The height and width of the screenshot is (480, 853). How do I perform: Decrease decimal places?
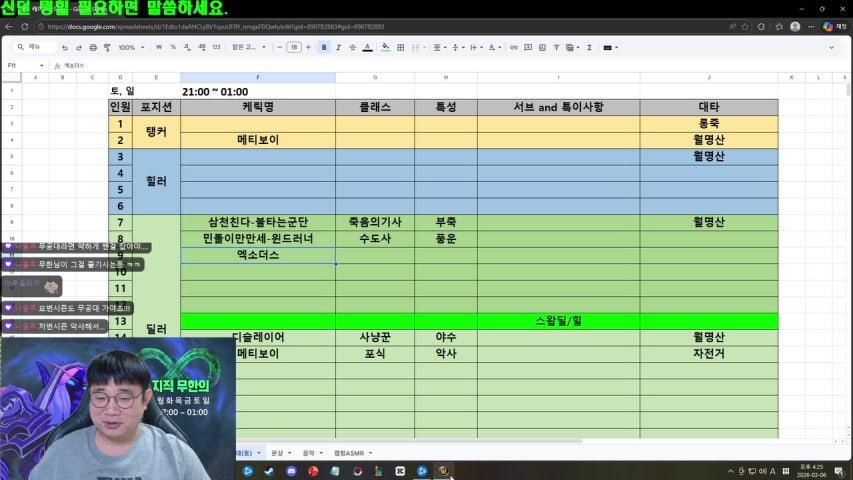[x=187, y=47]
